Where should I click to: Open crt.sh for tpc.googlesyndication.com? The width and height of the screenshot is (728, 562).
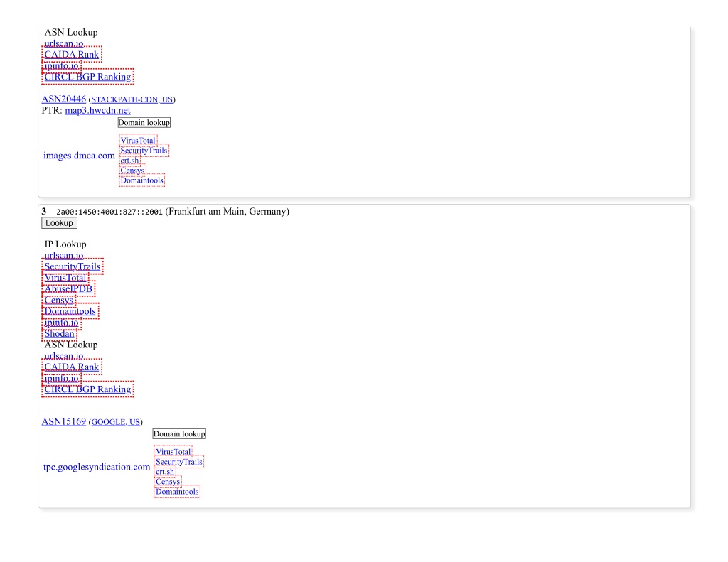click(165, 472)
